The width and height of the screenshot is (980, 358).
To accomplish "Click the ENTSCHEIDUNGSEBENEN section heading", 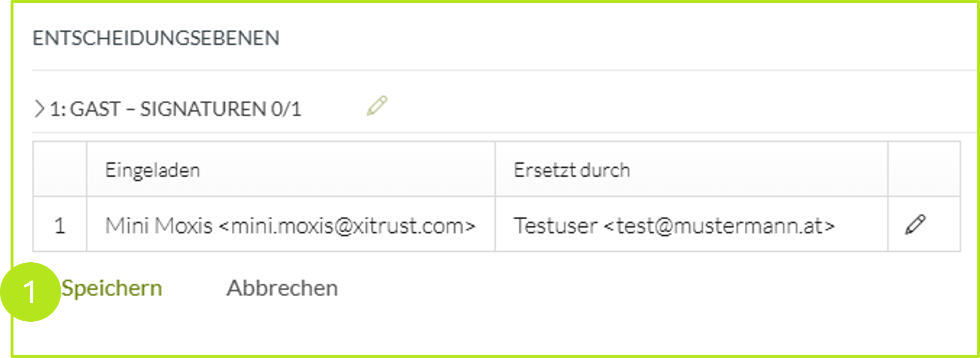I will 156,38.
